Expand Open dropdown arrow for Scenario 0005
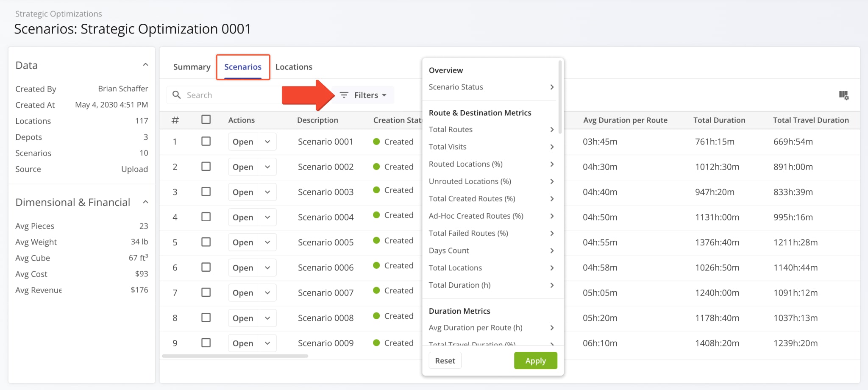This screenshot has height=390, width=868. pos(267,242)
